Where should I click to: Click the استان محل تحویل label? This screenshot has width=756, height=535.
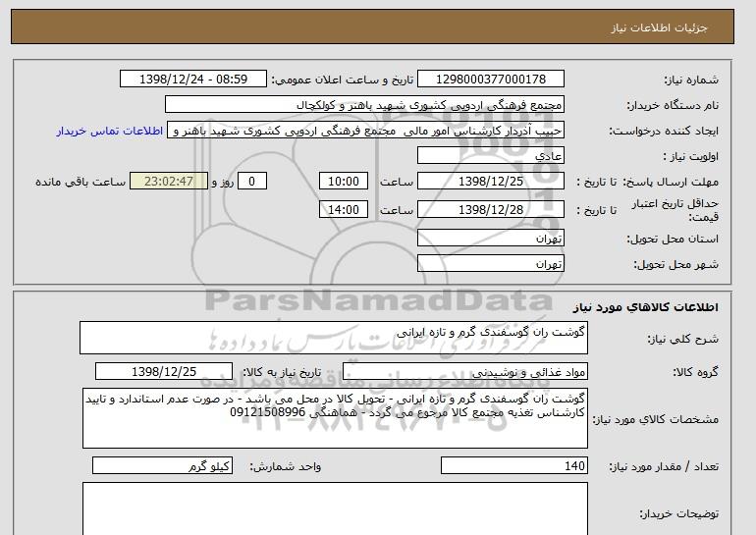click(673, 240)
